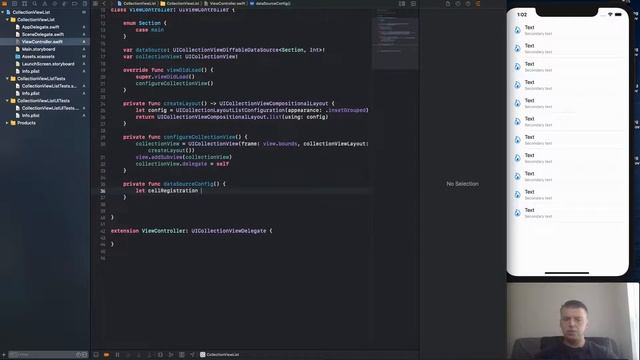Viewport: 640px width, 360px height.
Task: Collapse the CollectionViewList project root
Action: point(3,12)
